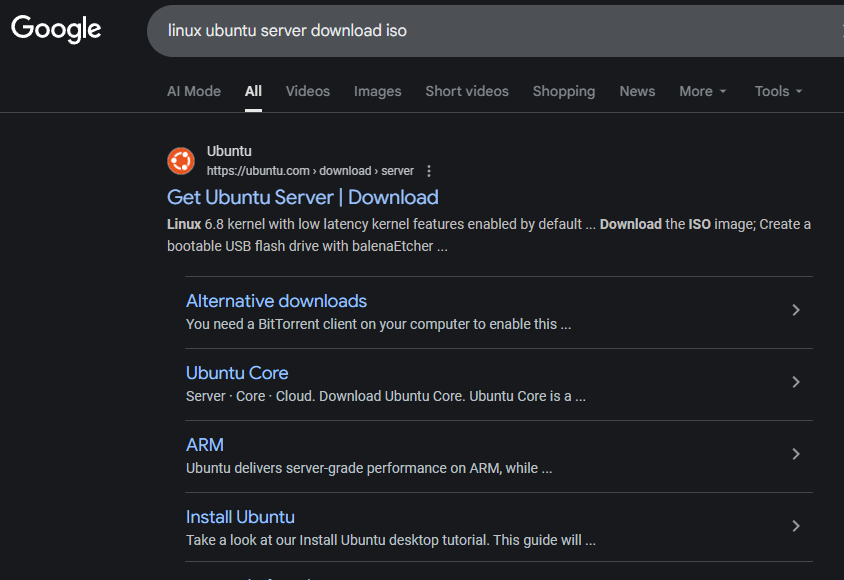Click chevron arrow beside ARM sitelink

point(796,454)
